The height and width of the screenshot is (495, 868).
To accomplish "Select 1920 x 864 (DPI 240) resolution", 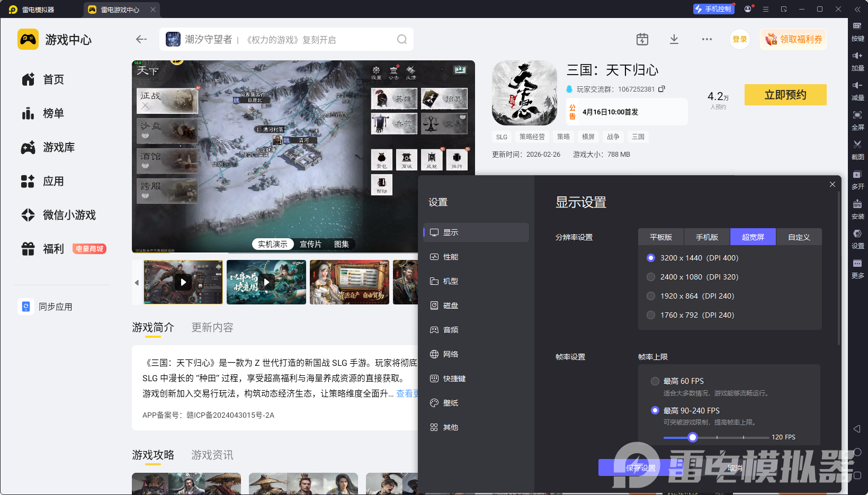I will (x=651, y=296).
